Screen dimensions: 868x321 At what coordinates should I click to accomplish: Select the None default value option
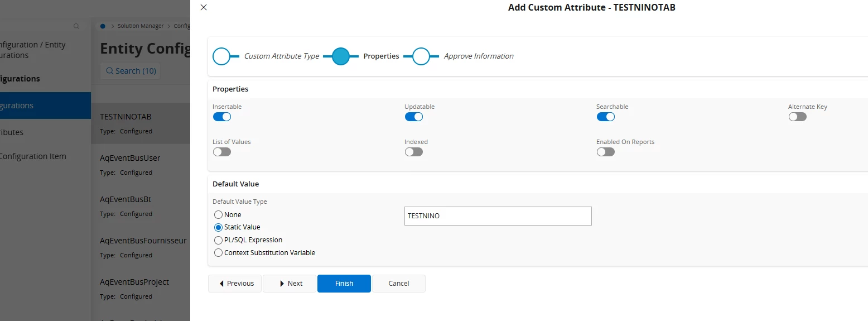click(x=219, y=215)
